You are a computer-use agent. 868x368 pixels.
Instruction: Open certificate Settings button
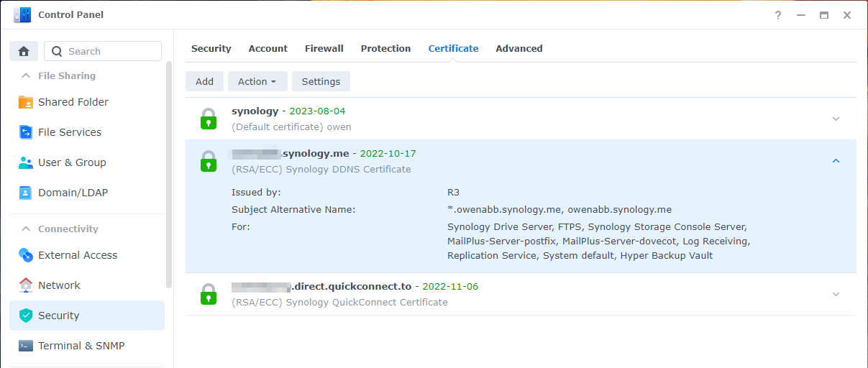click(x=321, y=81)
